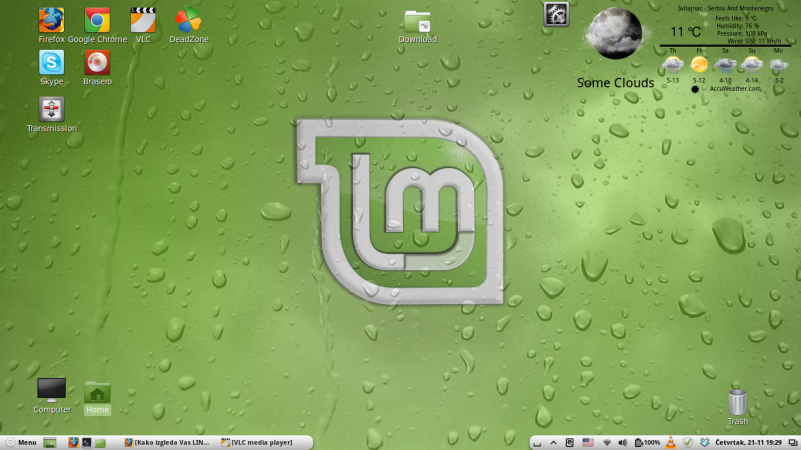
Task: Switch to the 'Kako izgleda Vas LIN...' Firefox window
Action: [168, 442]
